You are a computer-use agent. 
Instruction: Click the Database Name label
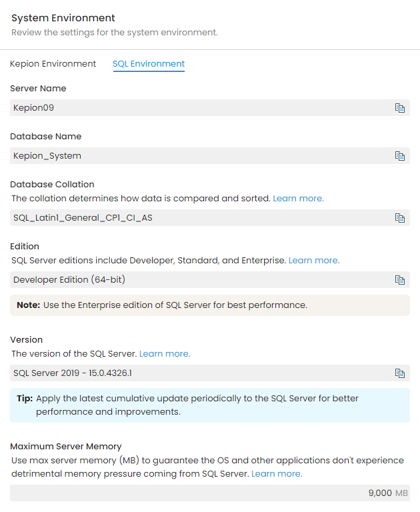point(46,137)
